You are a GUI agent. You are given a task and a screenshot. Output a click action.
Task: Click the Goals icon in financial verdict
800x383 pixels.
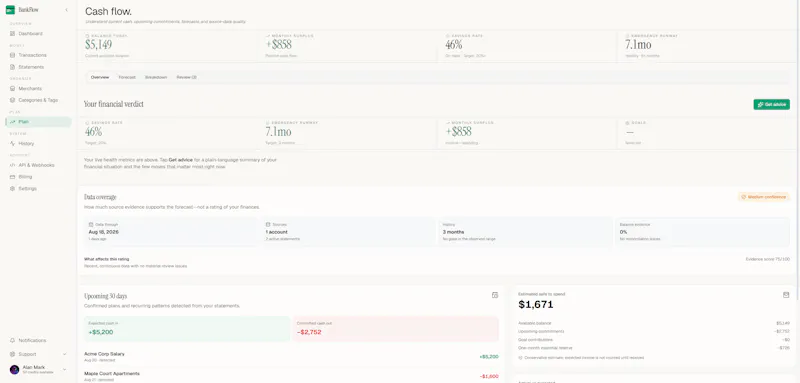pos(628,123)
